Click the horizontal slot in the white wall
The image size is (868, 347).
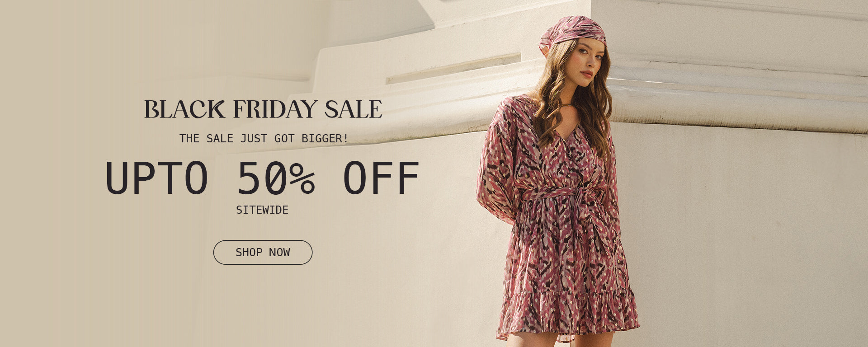[453, 69]
